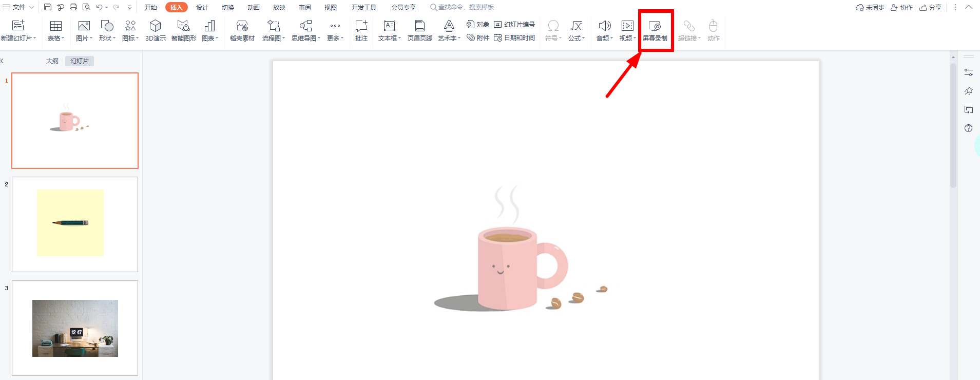The image size is (980, 380).
Task: Insert 日期和时间 date and time
Action: (514, 37)
